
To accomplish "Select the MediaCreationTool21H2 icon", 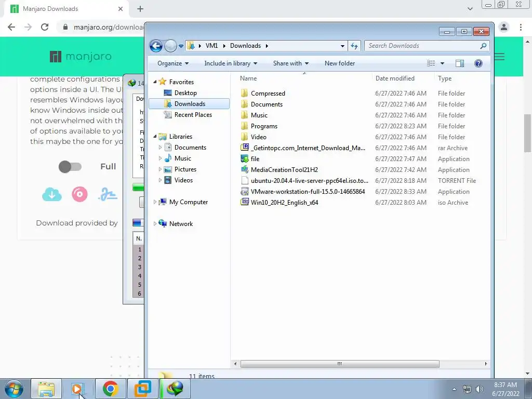I will (x=244, y=169).
